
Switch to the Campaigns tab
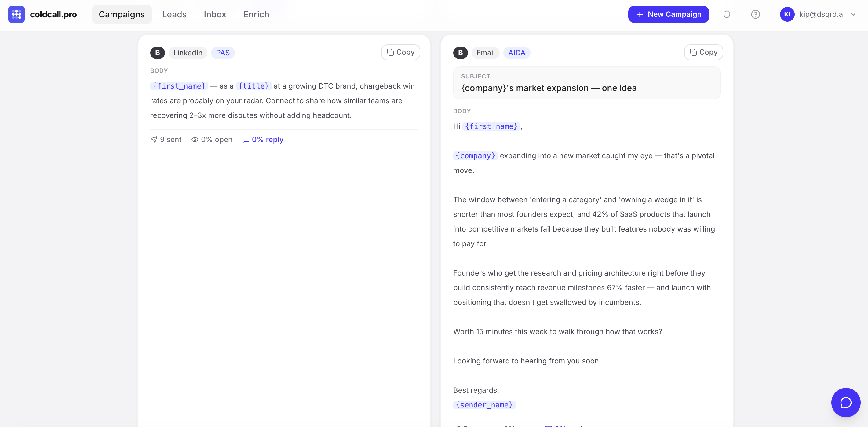point(122,14)
